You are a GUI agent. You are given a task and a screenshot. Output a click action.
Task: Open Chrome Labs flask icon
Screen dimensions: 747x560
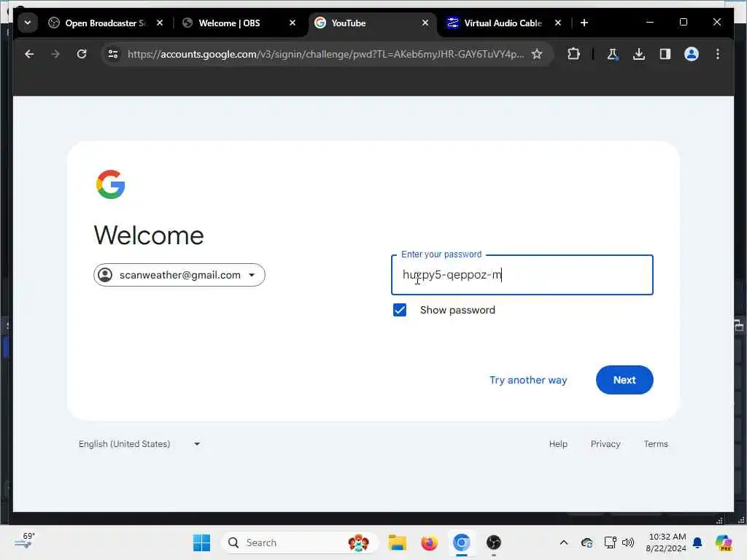pyautogui.click(x=613, y=54)
